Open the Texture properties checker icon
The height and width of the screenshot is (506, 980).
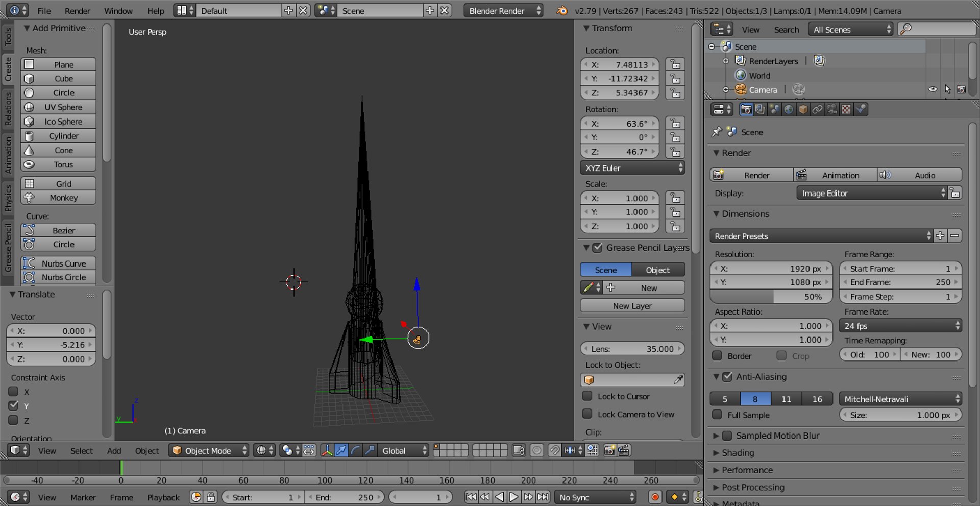click(846, 109)
